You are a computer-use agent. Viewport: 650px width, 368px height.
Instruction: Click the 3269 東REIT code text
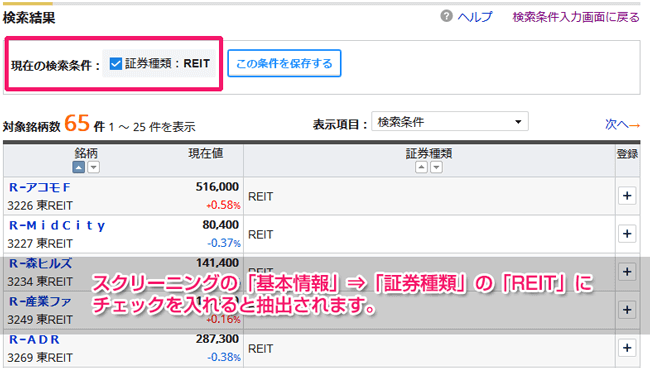coord(40,358)
